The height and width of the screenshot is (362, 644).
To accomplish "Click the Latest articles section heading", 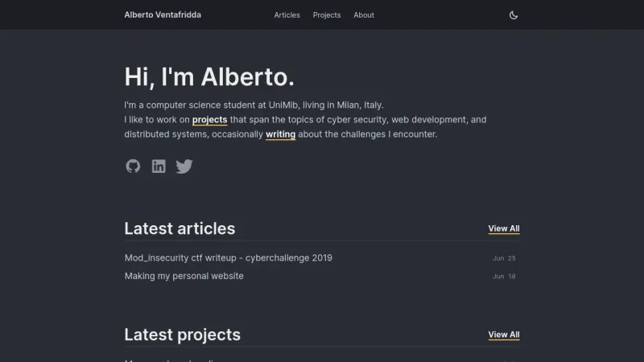I will coord(180,228).
